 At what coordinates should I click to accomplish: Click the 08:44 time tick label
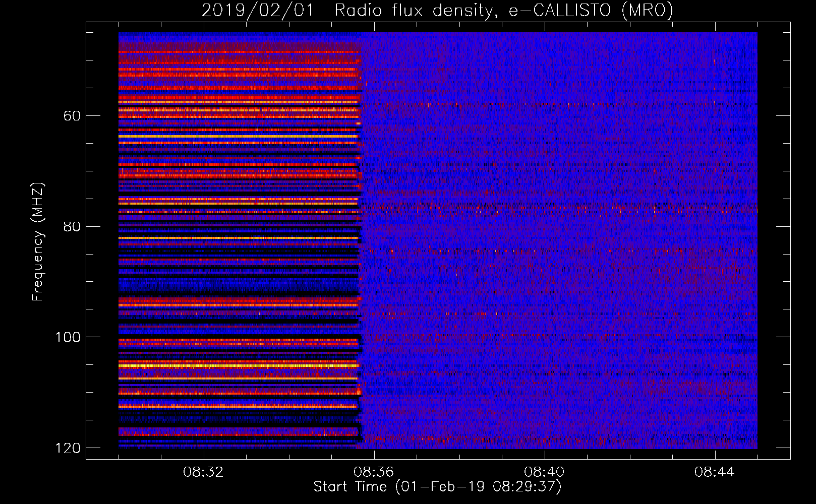pyautogui.click(x=715, y=472)
